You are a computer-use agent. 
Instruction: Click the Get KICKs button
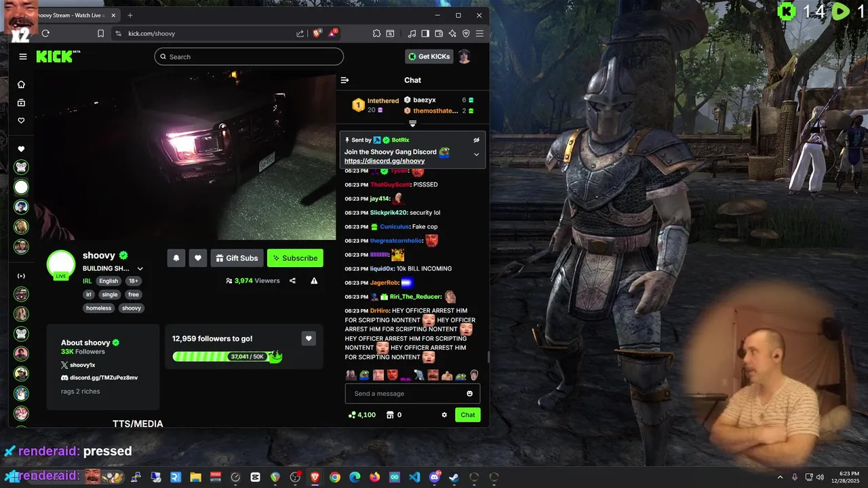[x=429, y=56]
